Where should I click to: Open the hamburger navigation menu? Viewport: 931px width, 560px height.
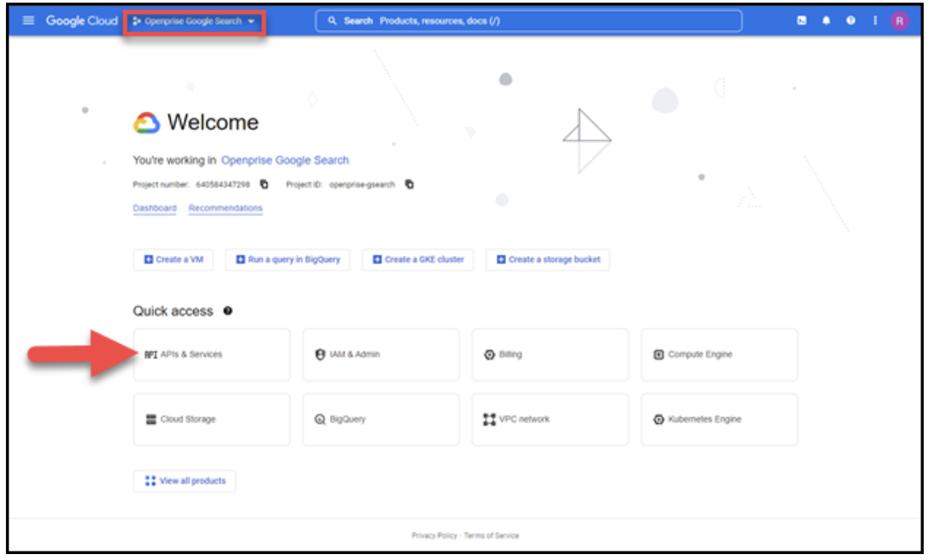point(29,21)
